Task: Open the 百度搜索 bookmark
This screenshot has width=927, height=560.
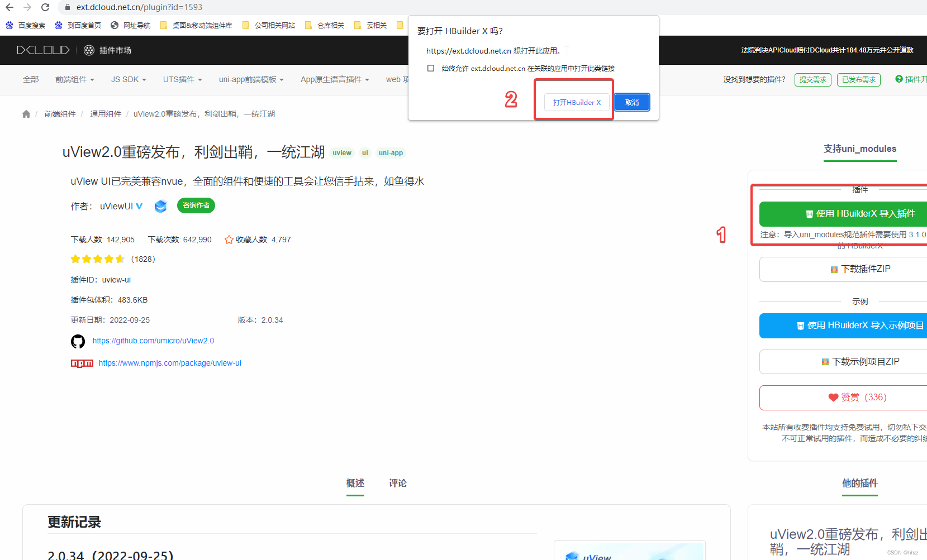Action: [x=26, y=25]
